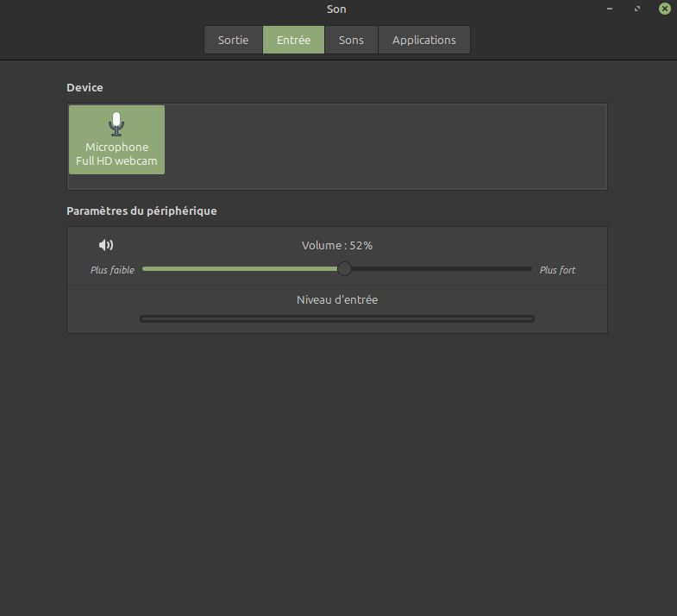Click the empty area of the Device list
This screenshot has height=616, width=677.
[x=385, y=147]
